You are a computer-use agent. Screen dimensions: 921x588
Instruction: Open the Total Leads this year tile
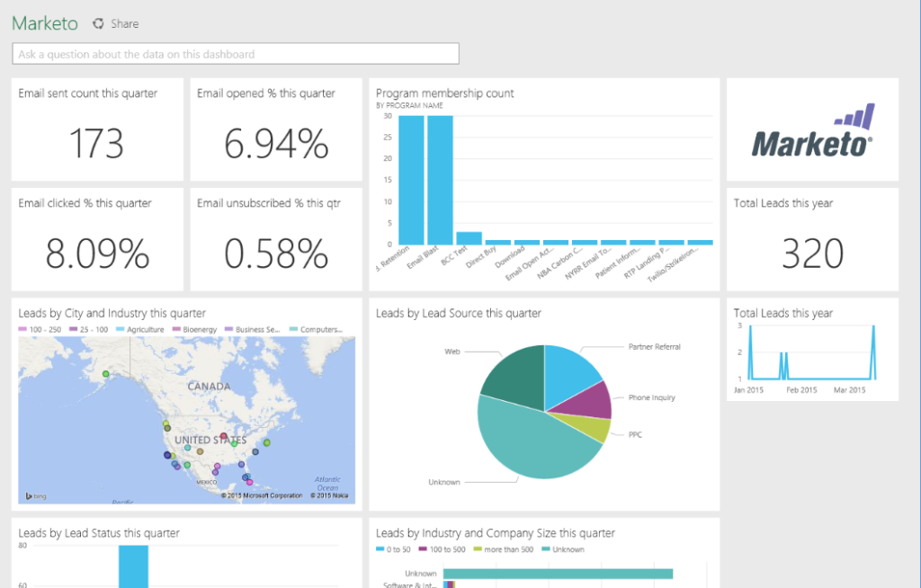pos(811,240)
